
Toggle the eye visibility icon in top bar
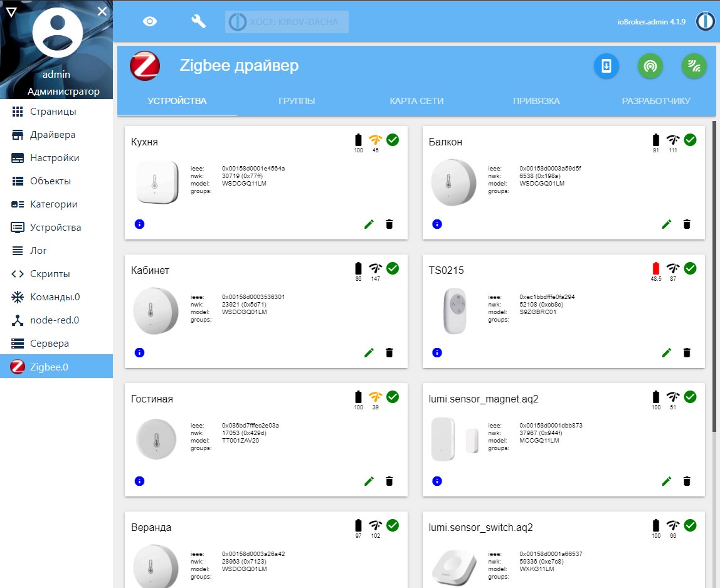(x=150, y=21)
